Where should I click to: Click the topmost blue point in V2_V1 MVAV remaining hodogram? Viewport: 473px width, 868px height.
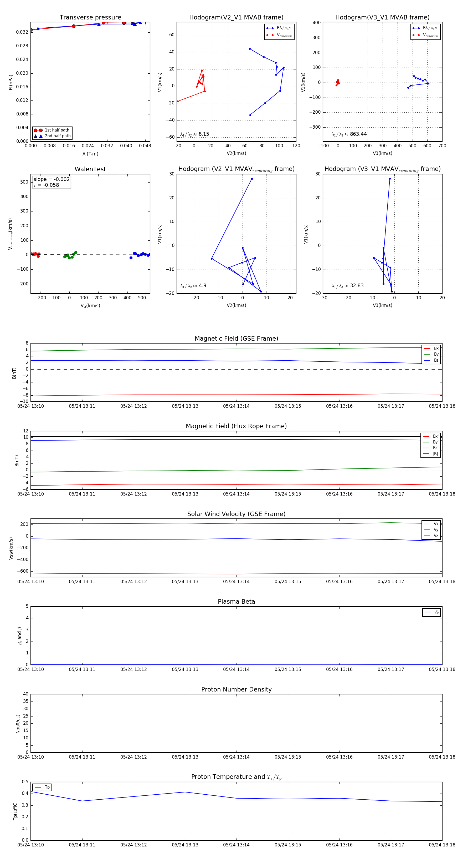point(252,179)
